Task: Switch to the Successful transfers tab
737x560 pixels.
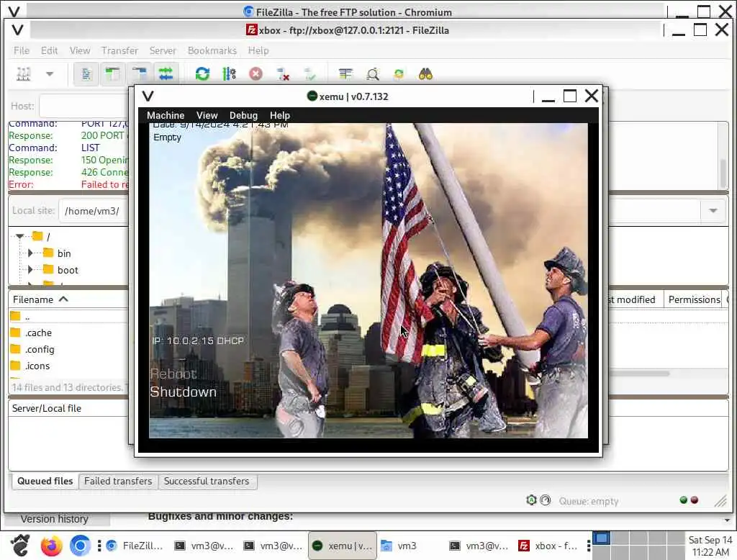Action: 207,481
